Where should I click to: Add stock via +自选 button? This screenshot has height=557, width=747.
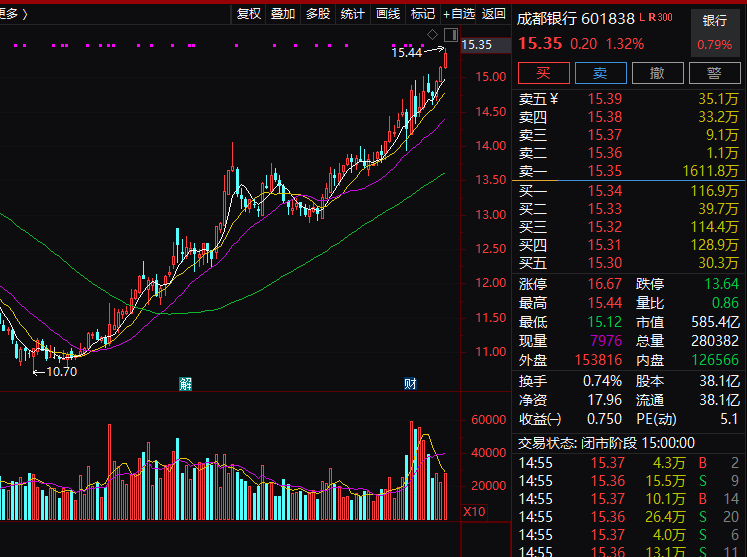click(x=459, y=14)
